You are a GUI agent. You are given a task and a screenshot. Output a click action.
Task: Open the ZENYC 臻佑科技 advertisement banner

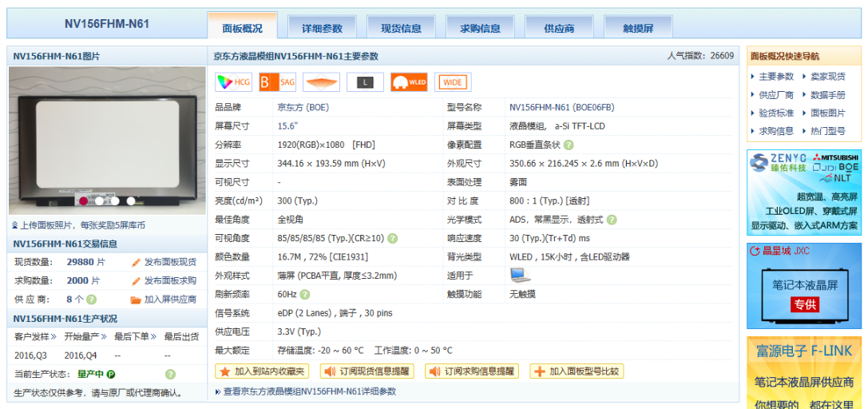(804, 192)
